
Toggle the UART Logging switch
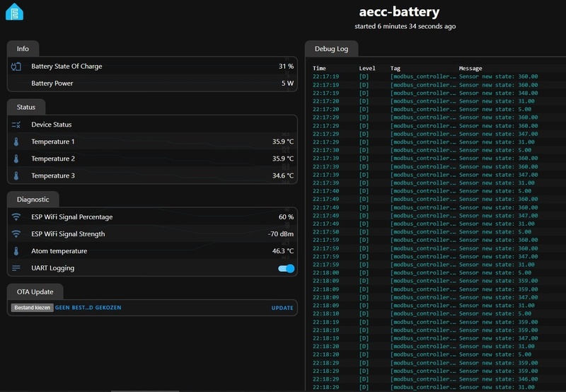coord(287,268)
